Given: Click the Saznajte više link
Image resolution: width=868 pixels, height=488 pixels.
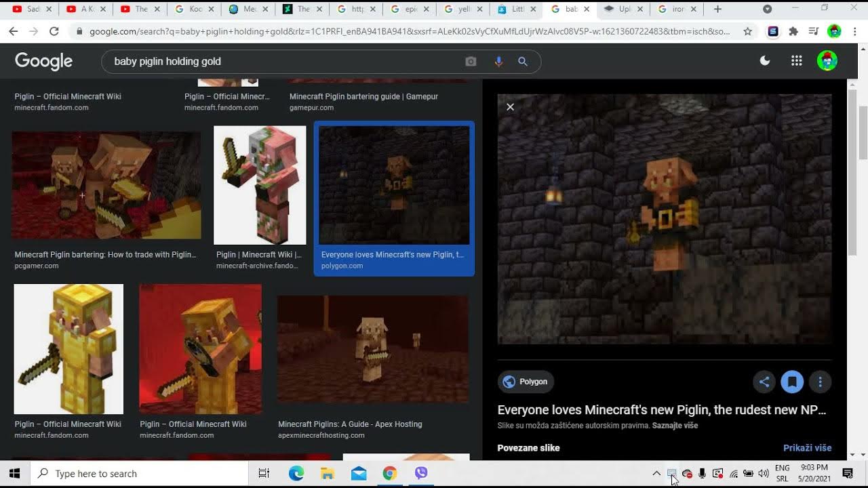Looking at the screenshot, I should click(675, 426).
